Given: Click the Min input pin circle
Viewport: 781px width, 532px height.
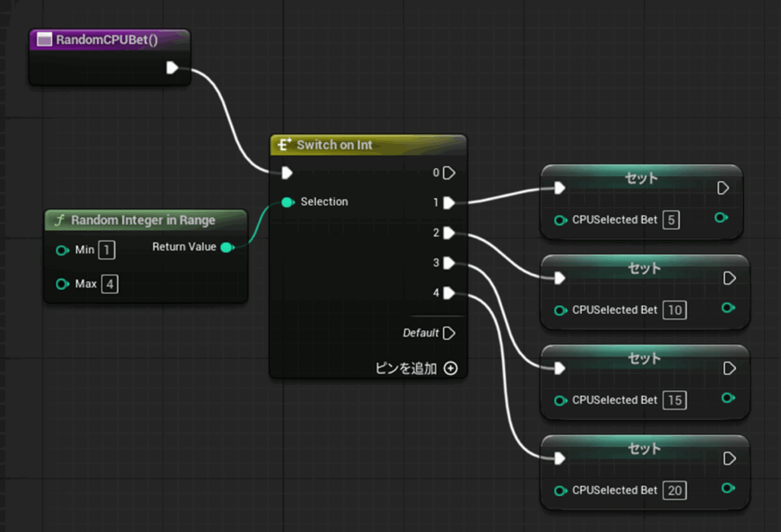Looking at the screenshot, I should pos(62,250).
